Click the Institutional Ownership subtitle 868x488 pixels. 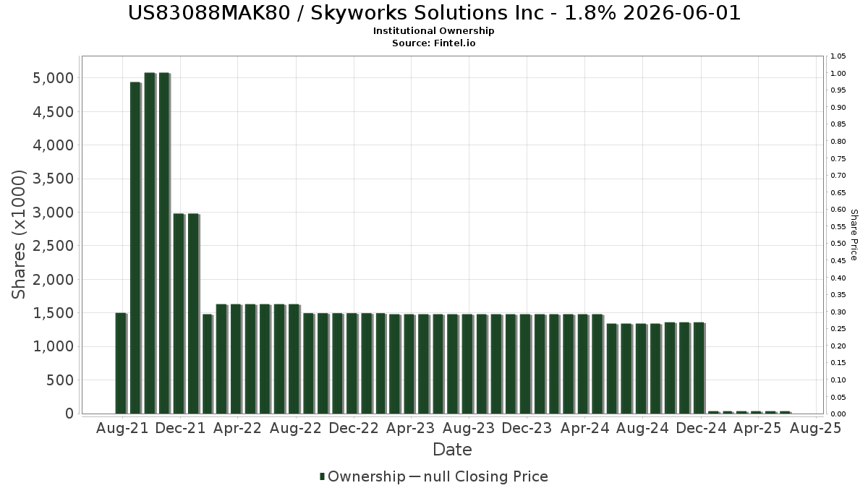click(434, 31)
